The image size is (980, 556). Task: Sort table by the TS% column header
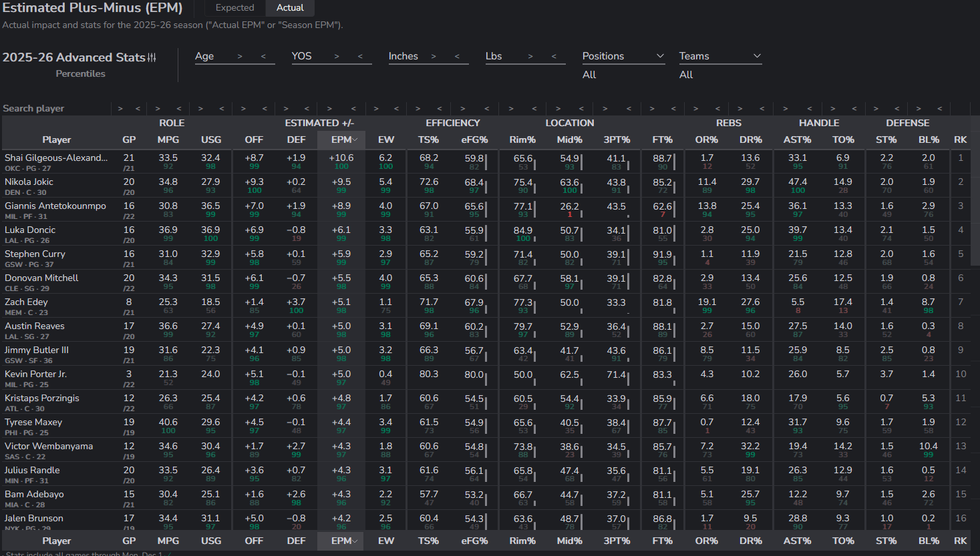coord(428,140)
